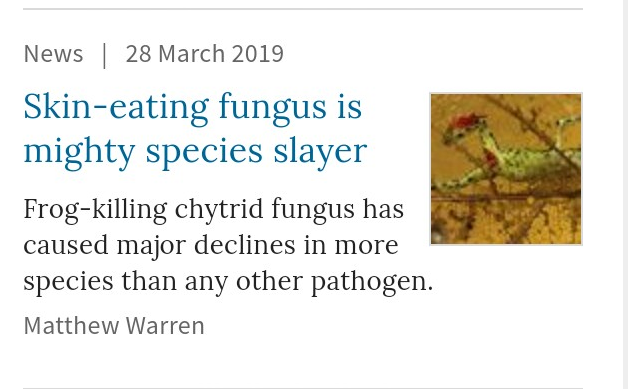
Task: Click the headline word "fungus" in blue
Action: [x=273, y=108]
